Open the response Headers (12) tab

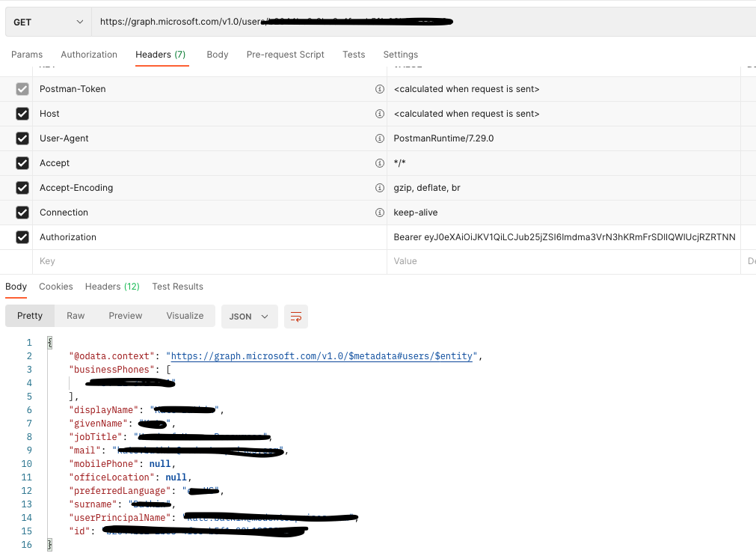pyautogui.click(x=112, y=286)
